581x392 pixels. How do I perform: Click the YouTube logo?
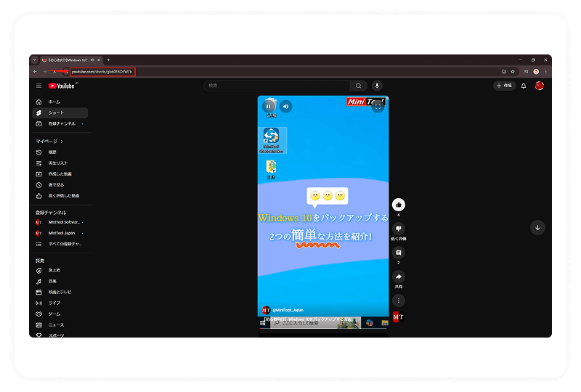(62, 86)
